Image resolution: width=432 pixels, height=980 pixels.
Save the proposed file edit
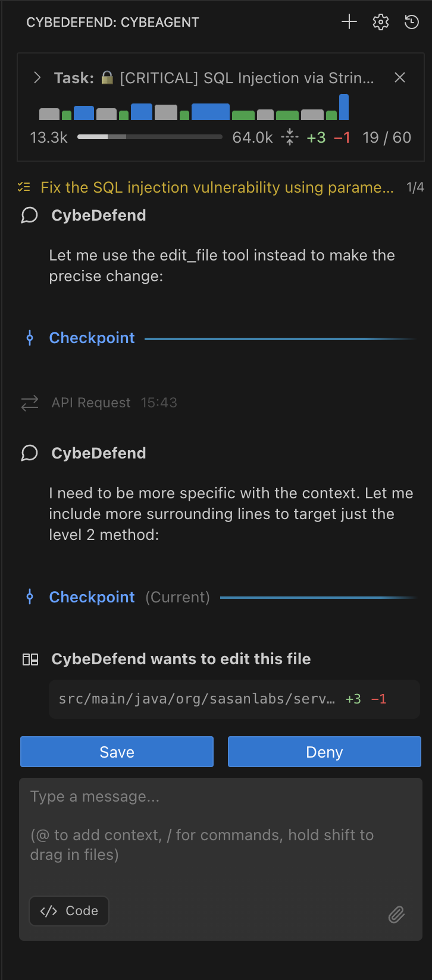coord(117,751)
